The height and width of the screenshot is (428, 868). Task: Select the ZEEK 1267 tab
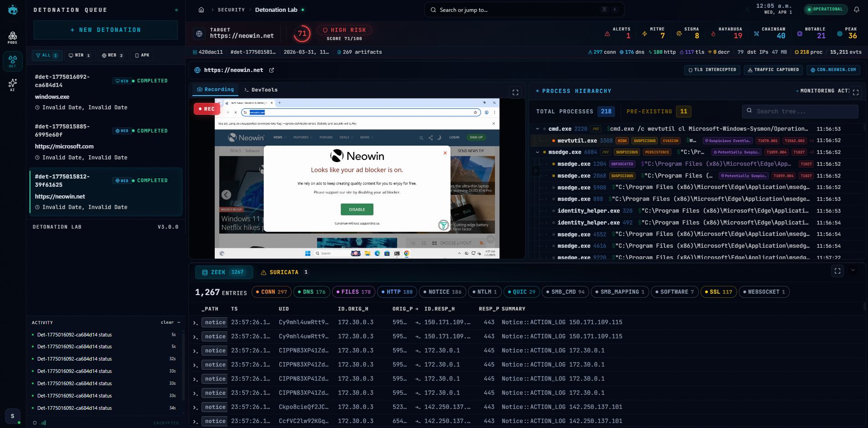223,272
